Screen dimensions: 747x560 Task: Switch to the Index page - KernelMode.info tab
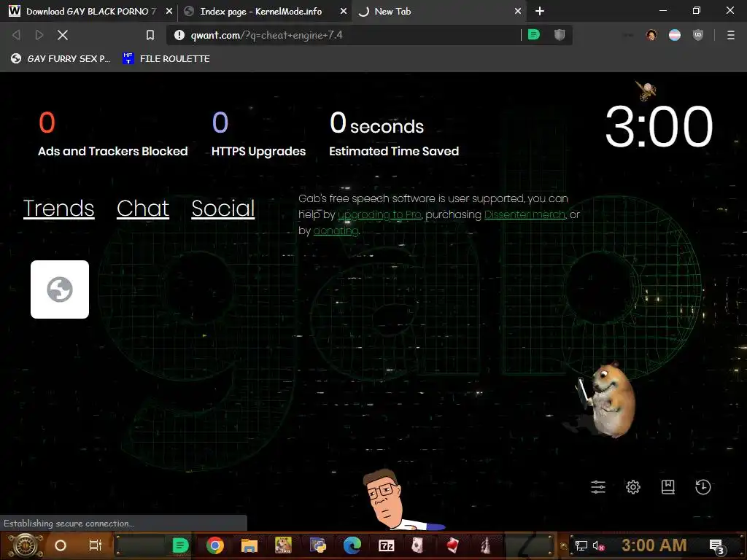click(x=264, y=11)
